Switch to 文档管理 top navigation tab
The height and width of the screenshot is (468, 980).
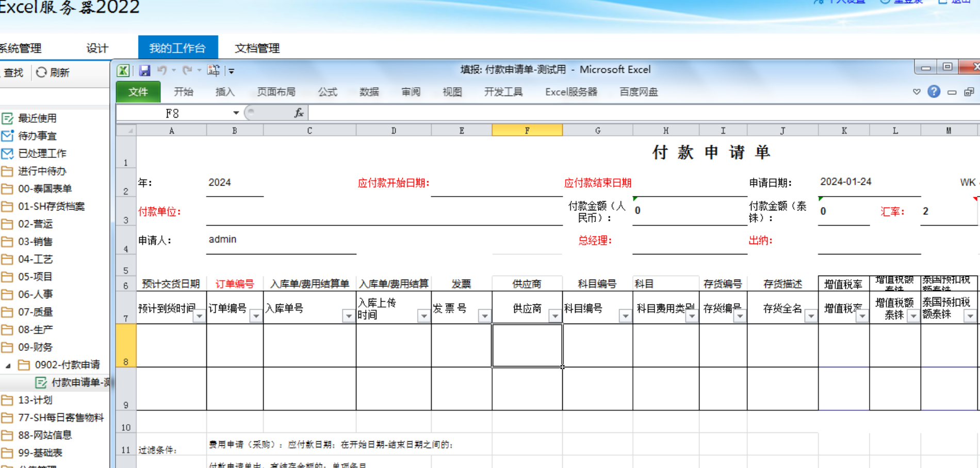pos(257,48)
